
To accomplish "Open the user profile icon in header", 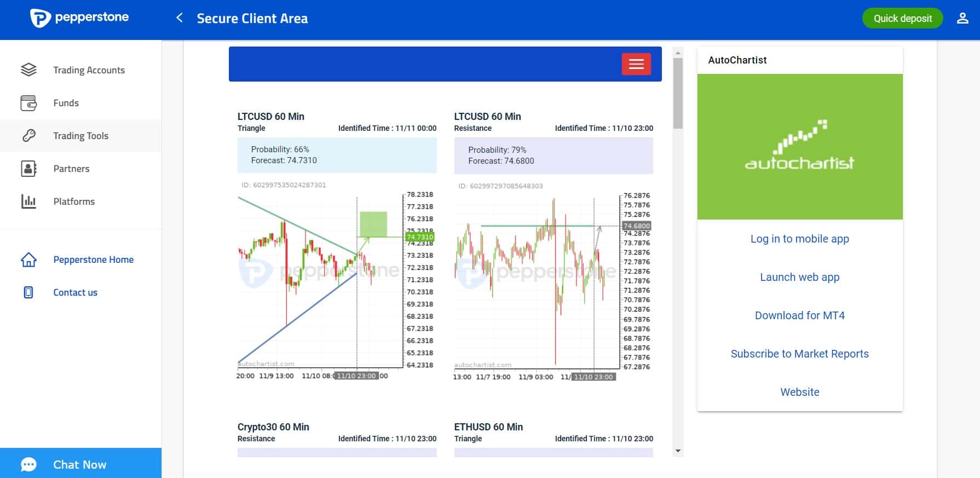I will click(x=962, y=19).
